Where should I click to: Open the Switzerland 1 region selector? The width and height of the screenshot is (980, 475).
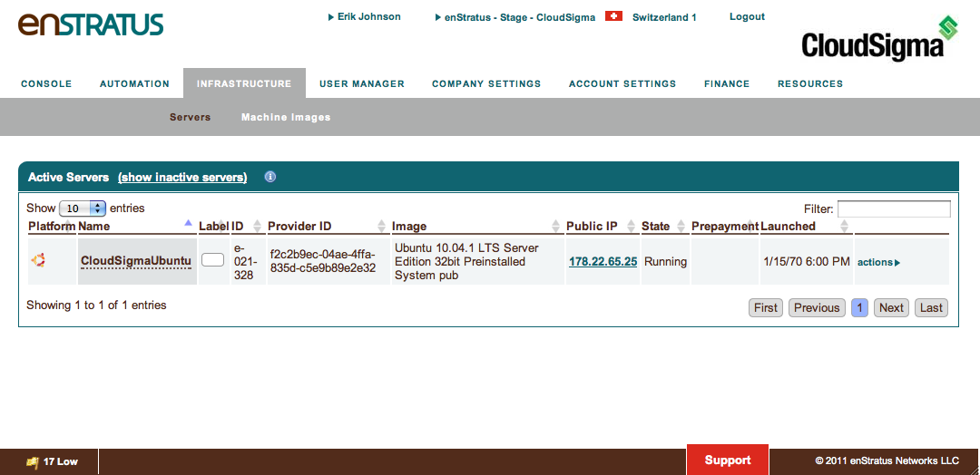point(664,17)
